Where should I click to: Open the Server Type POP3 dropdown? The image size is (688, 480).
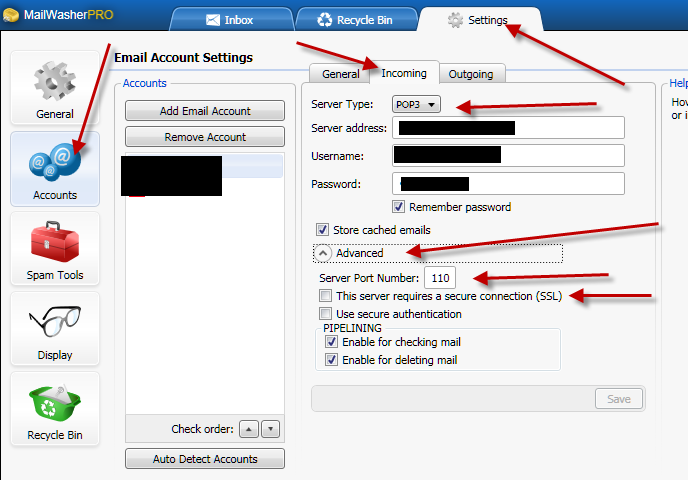pyautogui.click(x=416, y=104)
